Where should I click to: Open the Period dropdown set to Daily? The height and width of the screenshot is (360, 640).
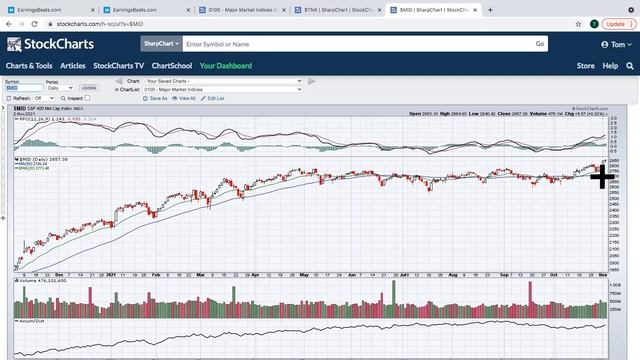click(60, 88)
